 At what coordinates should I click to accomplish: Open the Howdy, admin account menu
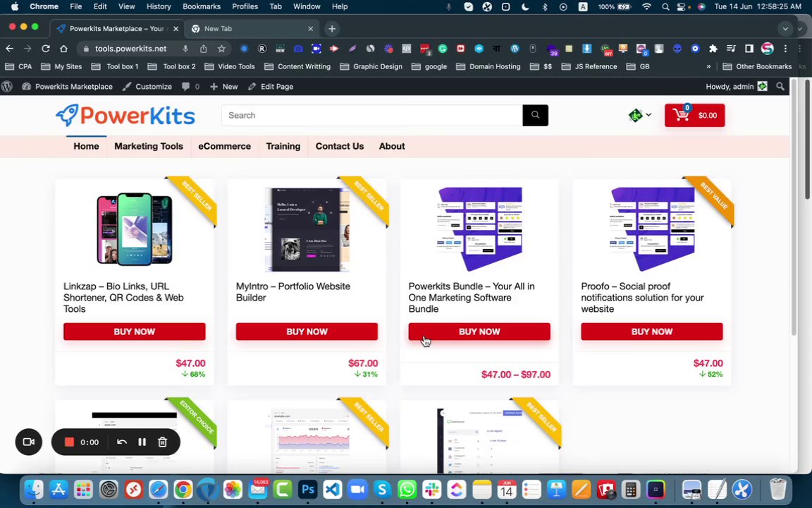tap(736, 87)
